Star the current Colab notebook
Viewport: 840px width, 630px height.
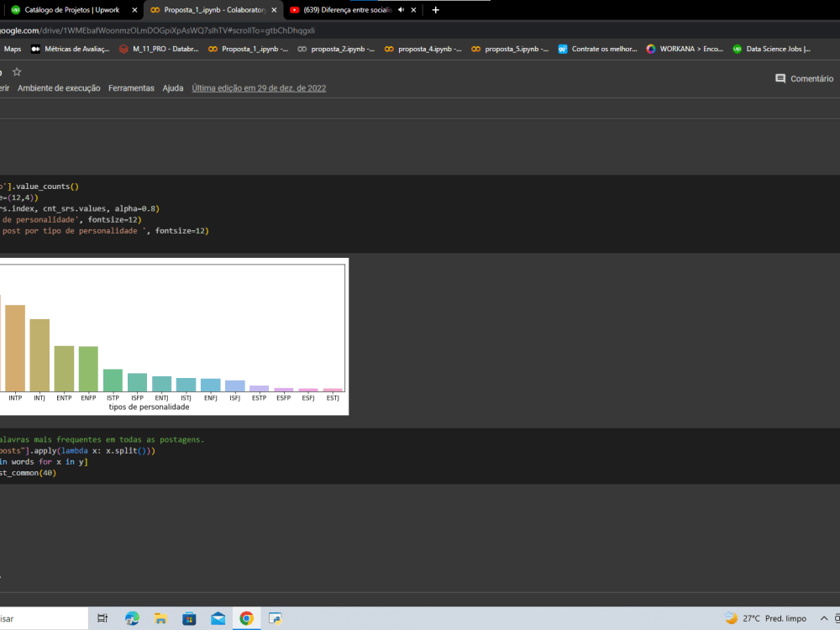pyautogui.click(x=16, y=71)
